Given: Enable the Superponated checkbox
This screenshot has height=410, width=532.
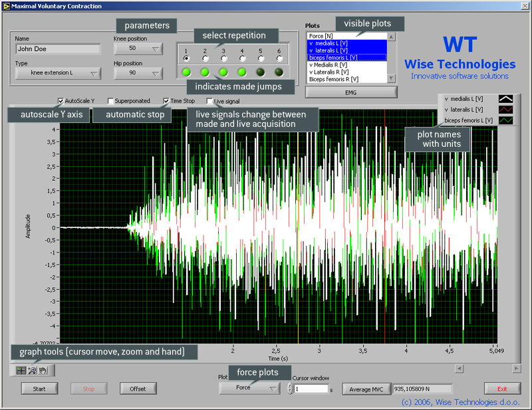Looking at the screenshot, I should pyautogui.click(x=110, y=101).
